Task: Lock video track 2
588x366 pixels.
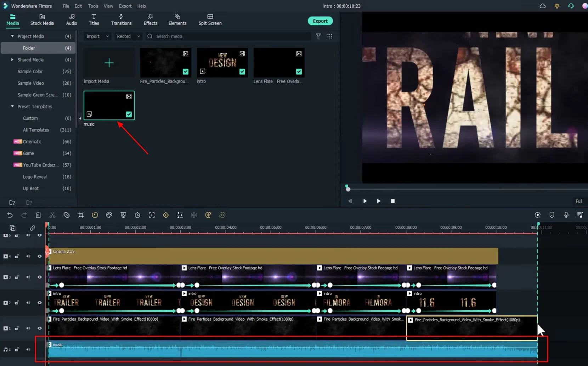Action: point(17,303)
